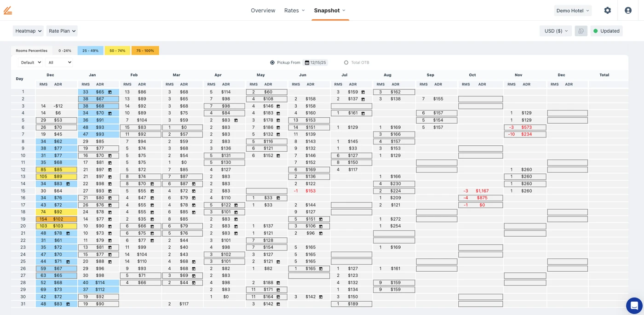
Task: Open the chat support bubble bottom-right
Action: [x=634, y=305]
